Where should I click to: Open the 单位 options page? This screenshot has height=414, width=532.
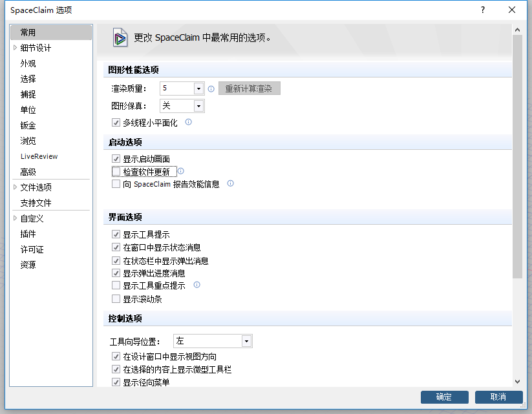point(28,110)
